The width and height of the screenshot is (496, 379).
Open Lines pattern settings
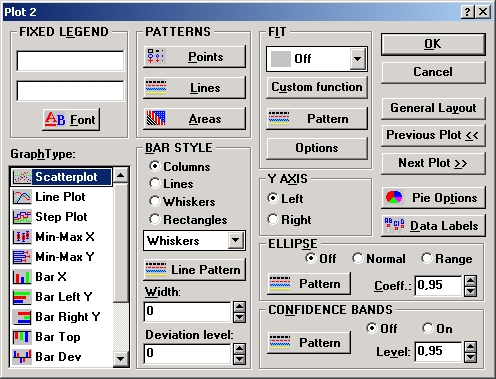coord(195,88)
